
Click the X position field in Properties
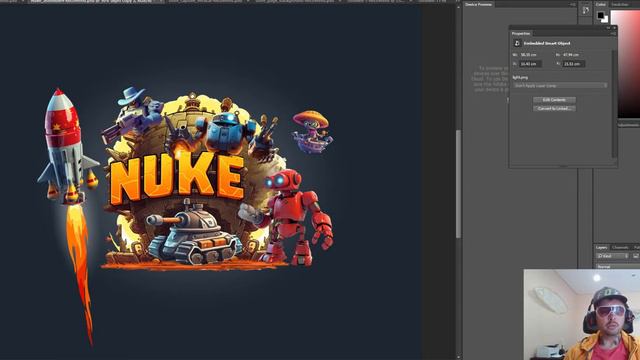pyautogui.click(x=531, y=64)
